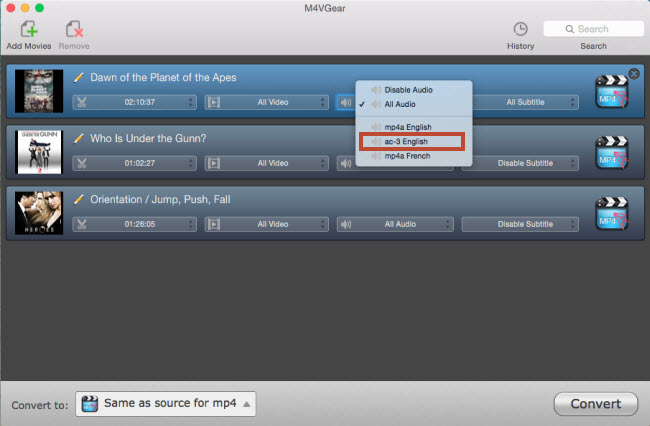Open All Audio dropdown in Orientation row
Image resolution: width=650 pixels, height=426 pixels.
(x=397, y=224)
